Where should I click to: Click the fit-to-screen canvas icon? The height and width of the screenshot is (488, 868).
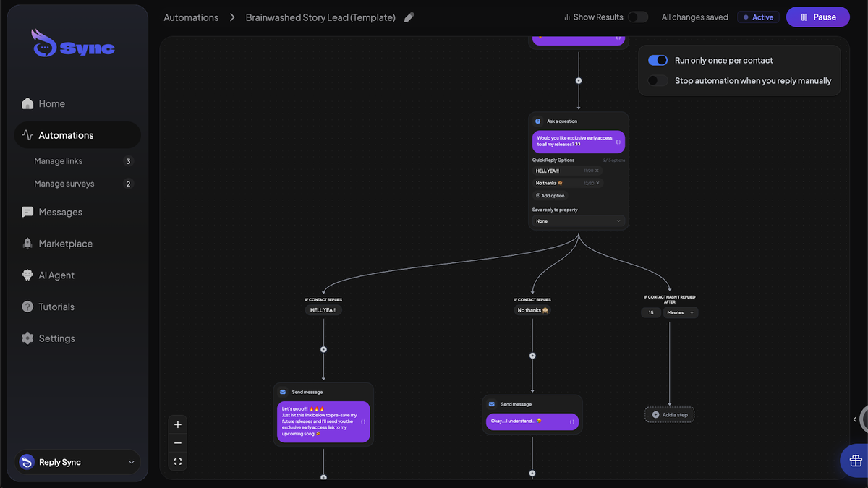coord(178,461)
